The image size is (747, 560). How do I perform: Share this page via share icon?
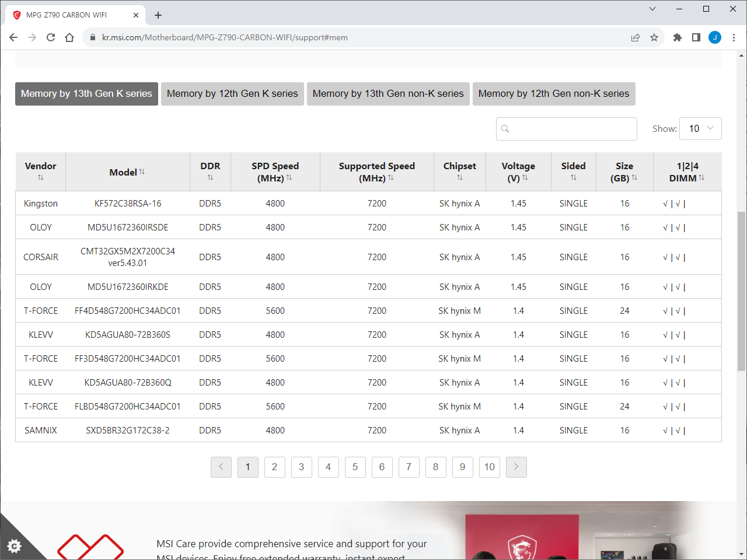click(636, 37)
